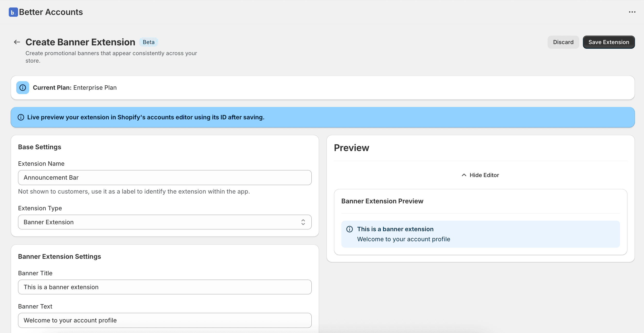Select Banner Extension in the type selector
This screenshot has height=333, width=644.
[x=165, y=222]
